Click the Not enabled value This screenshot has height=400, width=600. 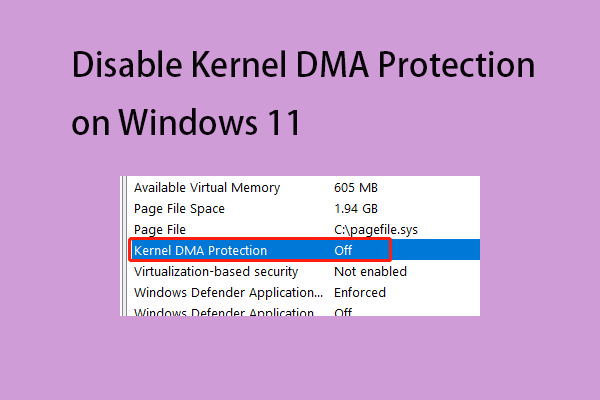[370, 271]
